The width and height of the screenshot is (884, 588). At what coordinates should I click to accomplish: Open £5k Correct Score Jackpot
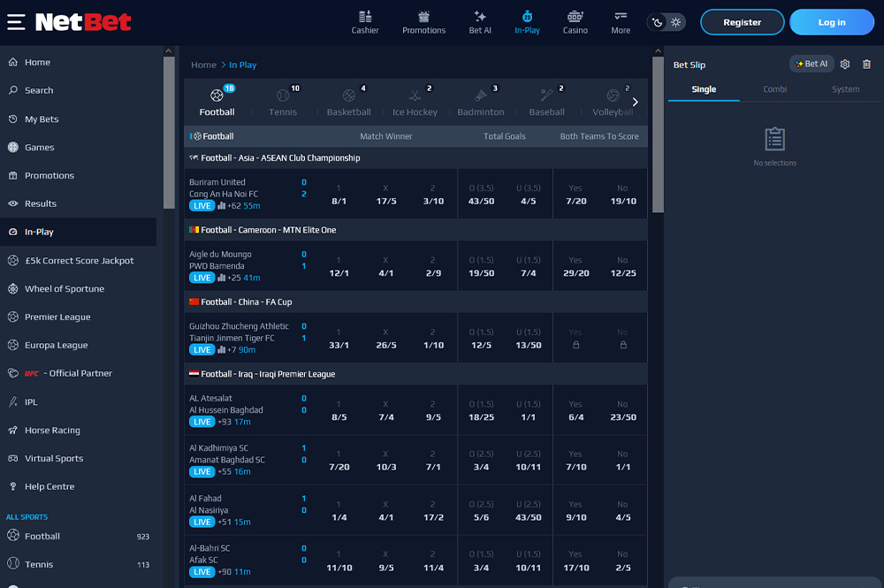(x=79, y=261)
